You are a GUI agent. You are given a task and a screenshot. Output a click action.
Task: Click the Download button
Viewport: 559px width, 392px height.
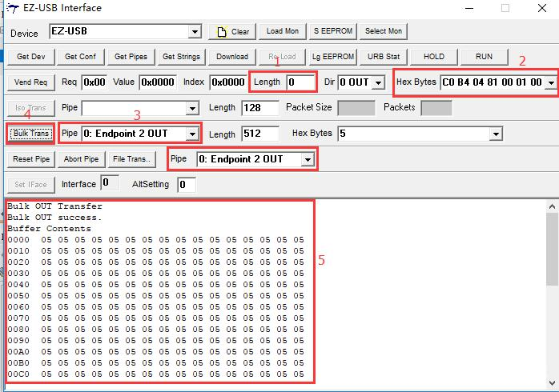click(x=232, y=57)
